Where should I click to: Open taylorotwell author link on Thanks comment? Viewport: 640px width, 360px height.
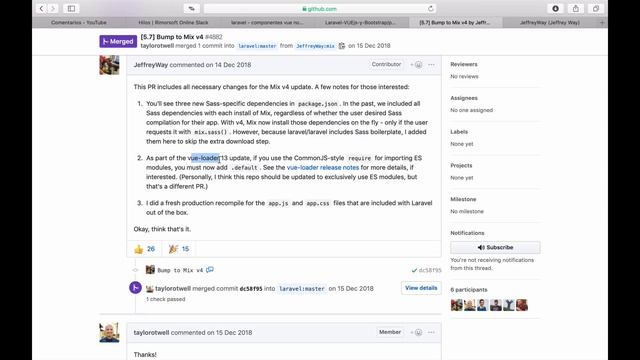click(151, 333)
